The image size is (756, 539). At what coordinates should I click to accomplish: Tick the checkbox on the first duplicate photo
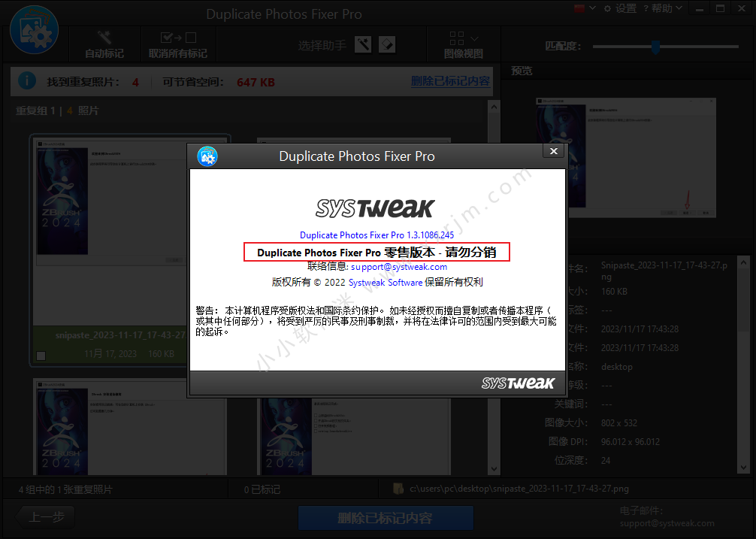click(x=41, y=356)
